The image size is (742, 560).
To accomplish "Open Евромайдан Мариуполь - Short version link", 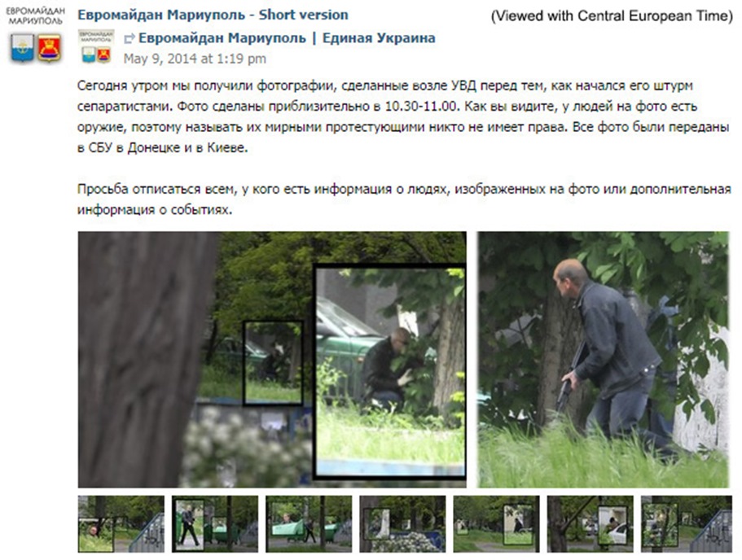I will (213, 15).
